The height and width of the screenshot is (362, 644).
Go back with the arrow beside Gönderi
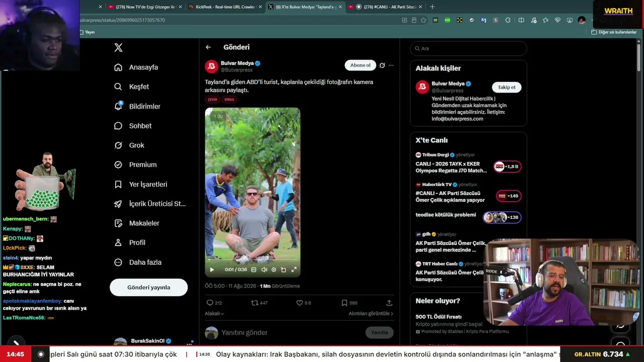click(208, 47)
